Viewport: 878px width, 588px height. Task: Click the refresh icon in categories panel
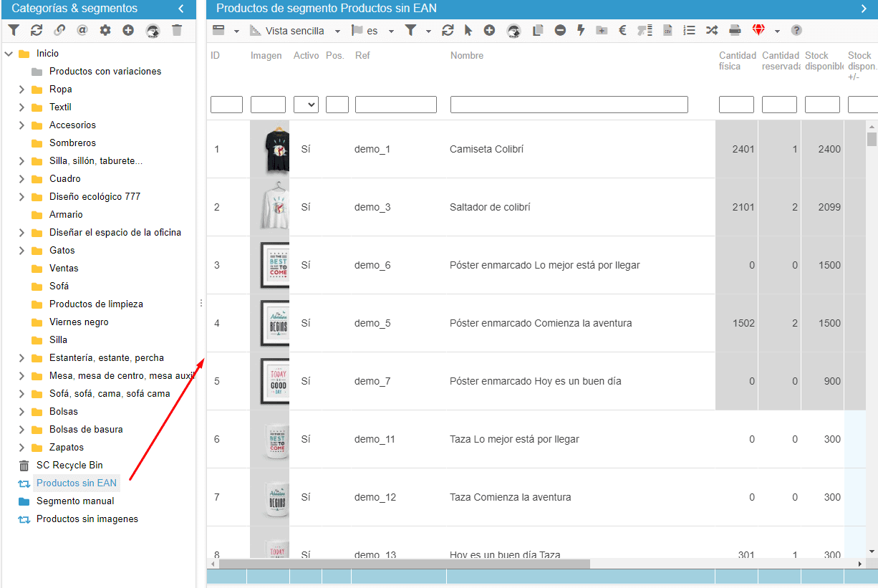point(37,30)
